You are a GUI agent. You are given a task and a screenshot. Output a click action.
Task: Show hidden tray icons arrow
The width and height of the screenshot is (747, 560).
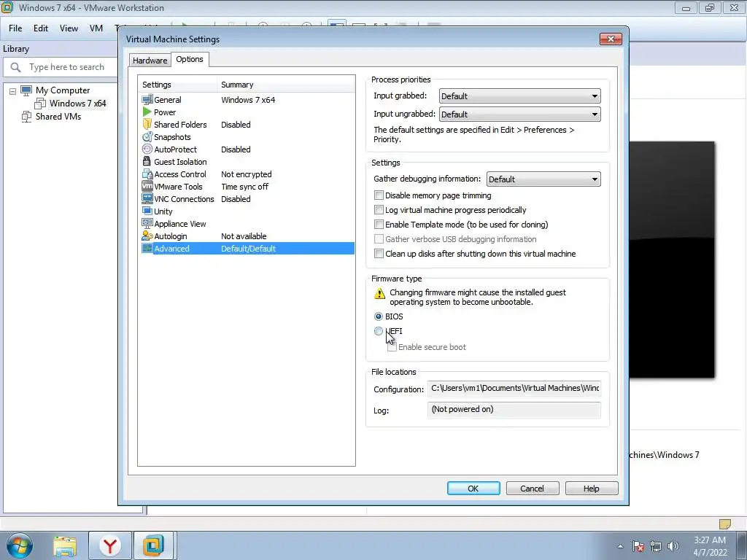coord(620,546)
